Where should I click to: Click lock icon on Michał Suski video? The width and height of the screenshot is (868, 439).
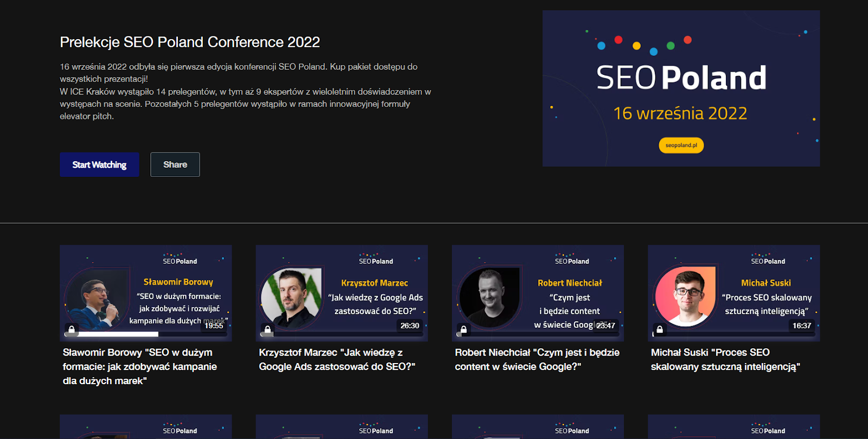[660, 329]
